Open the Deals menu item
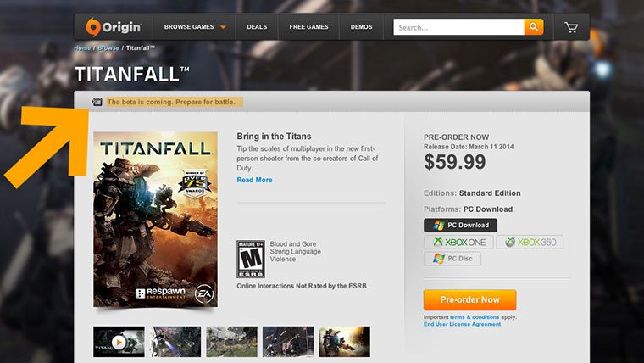 pyautogui.click(x=257, y=27)
